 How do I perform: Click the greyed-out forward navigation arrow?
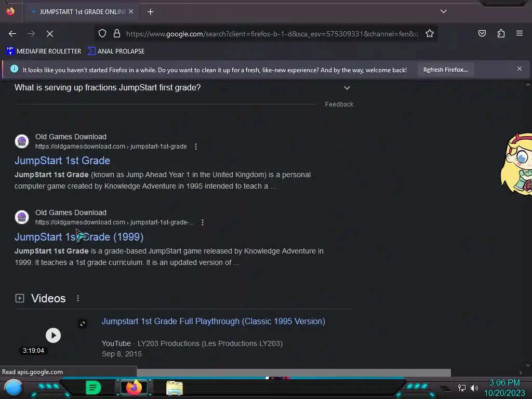[x=31, y=34]
